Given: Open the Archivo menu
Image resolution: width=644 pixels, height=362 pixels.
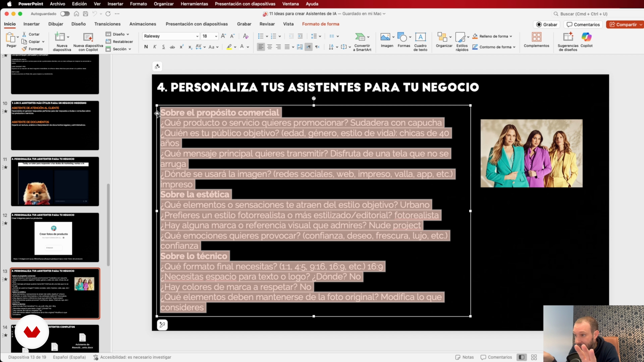Looking at the screenshot, I should 58,4.
